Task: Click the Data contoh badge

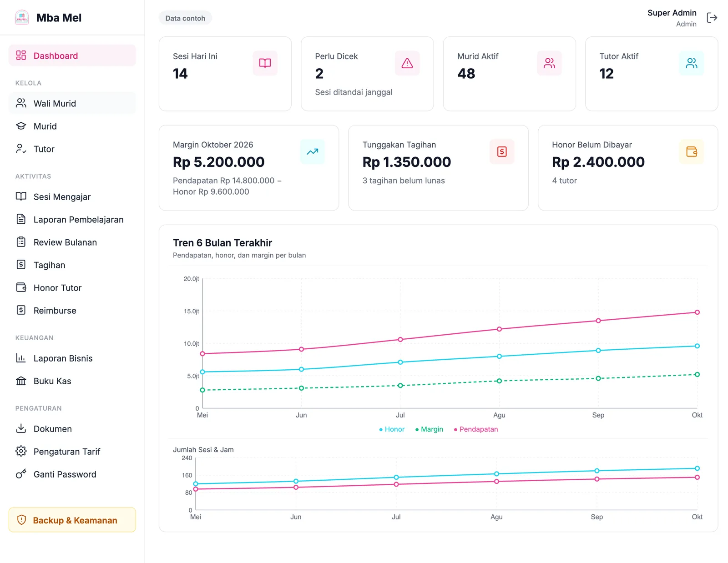Action: [x=185, y=18]
